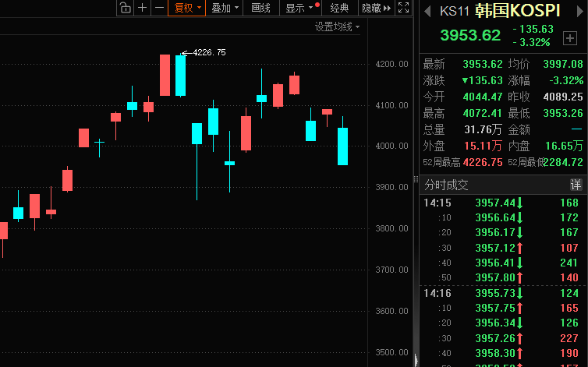
Task: Toggle fullscreen chart view icon
Action: click(x=403, y=8)
